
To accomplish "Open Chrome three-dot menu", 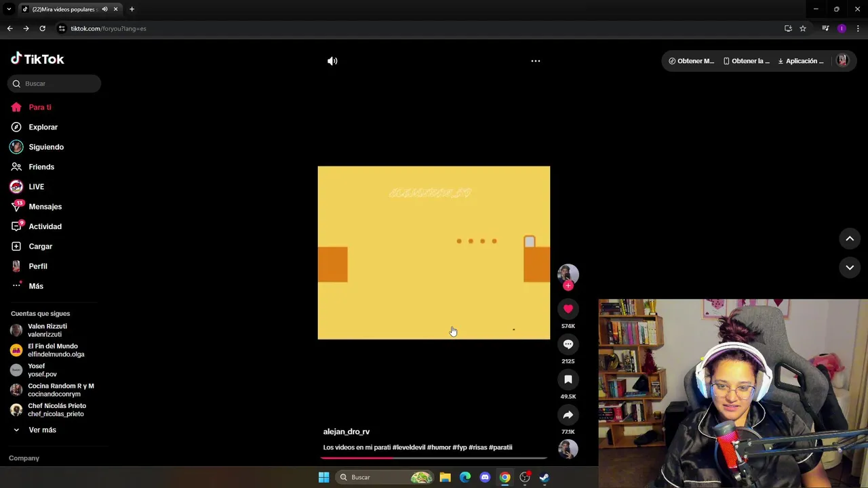I will pos(858,28).
